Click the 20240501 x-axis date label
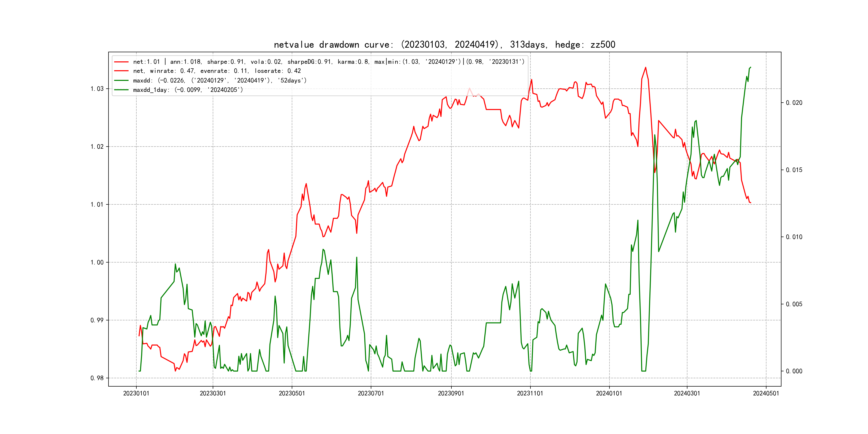The image size is (868, 434). tap(766, 393)
